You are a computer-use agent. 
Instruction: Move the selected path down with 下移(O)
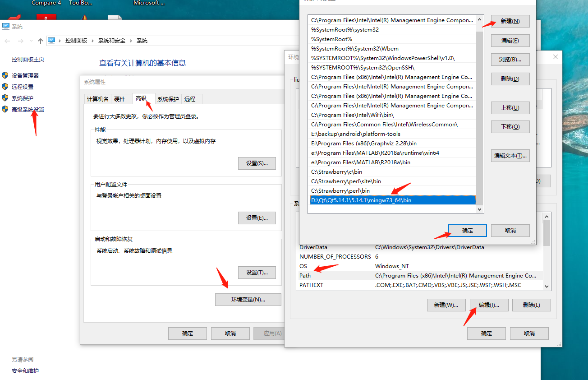coord(510,126)
